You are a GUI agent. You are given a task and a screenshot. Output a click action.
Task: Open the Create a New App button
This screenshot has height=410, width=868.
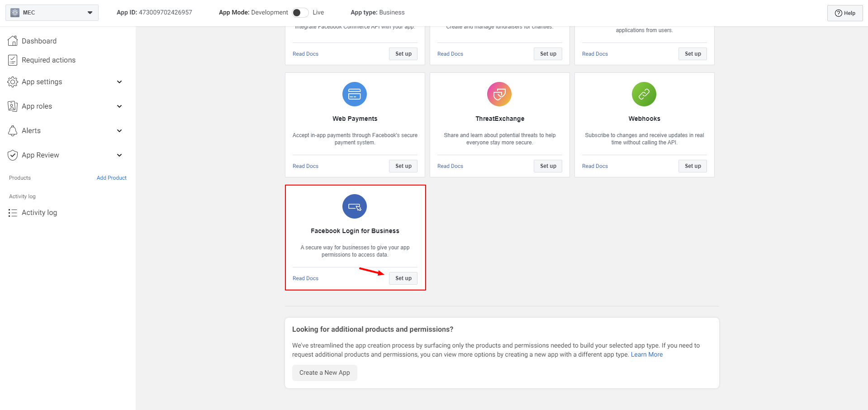click(324, 372)
